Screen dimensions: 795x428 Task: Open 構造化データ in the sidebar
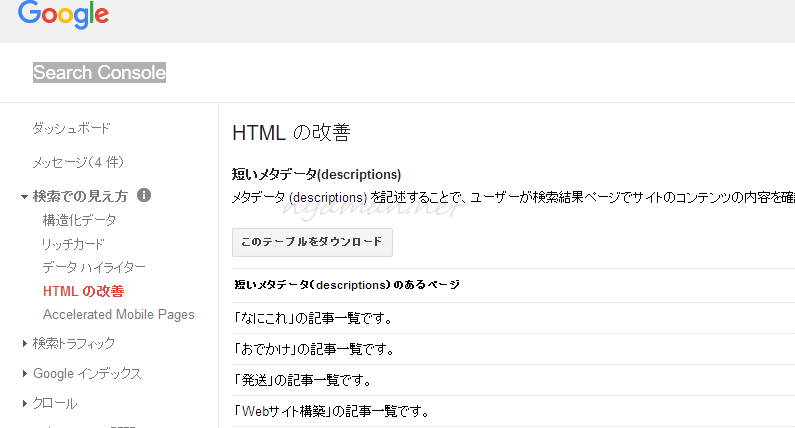click(80, 220)
